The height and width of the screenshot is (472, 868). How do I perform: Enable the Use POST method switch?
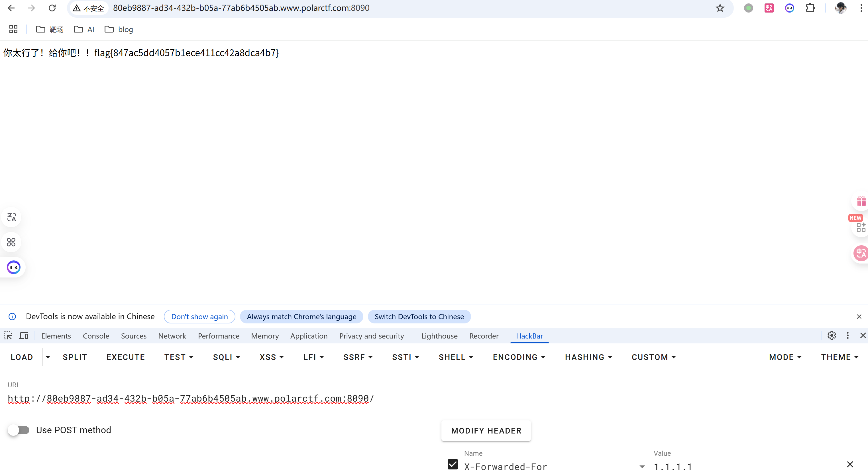(x=19, y=430)
